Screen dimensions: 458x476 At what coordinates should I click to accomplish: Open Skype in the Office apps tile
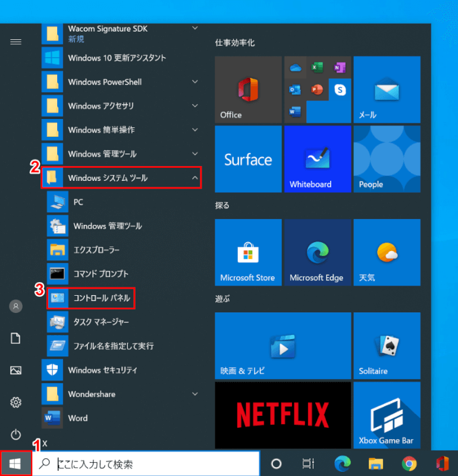point(340,90)
